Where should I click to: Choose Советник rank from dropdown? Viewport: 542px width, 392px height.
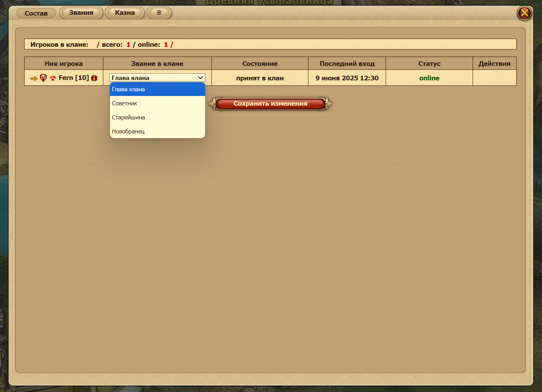pos(157,103)
